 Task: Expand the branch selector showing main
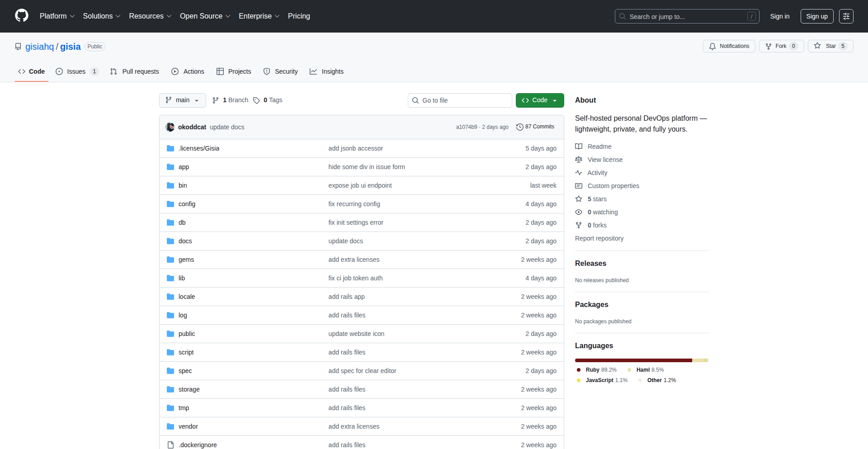[x=183, y=100]
